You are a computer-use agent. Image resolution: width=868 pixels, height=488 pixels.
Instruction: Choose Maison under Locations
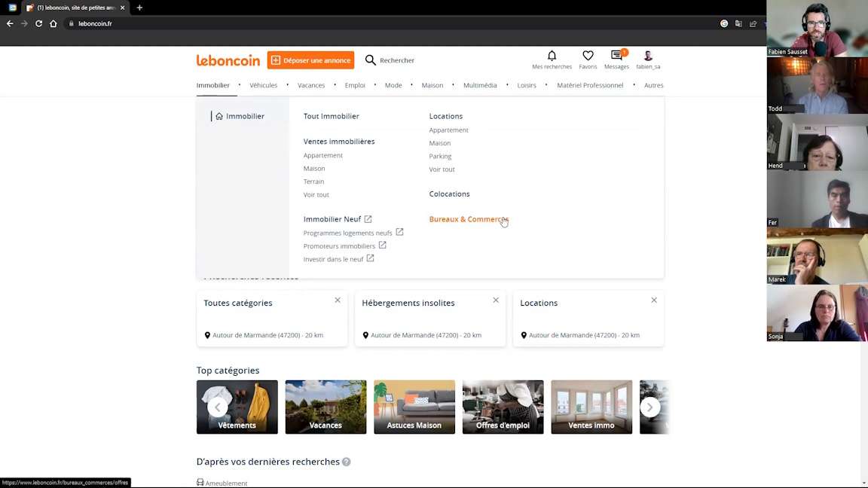(439, 143)
